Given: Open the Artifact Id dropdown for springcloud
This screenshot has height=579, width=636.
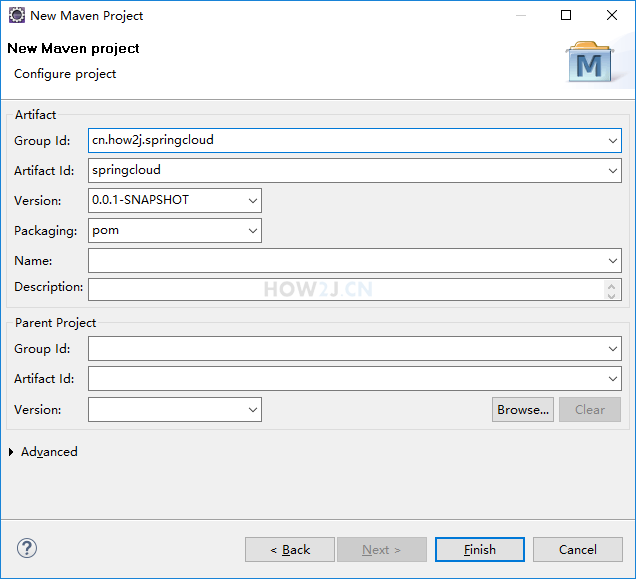Looking at the screenshot, I should [613, 171].
